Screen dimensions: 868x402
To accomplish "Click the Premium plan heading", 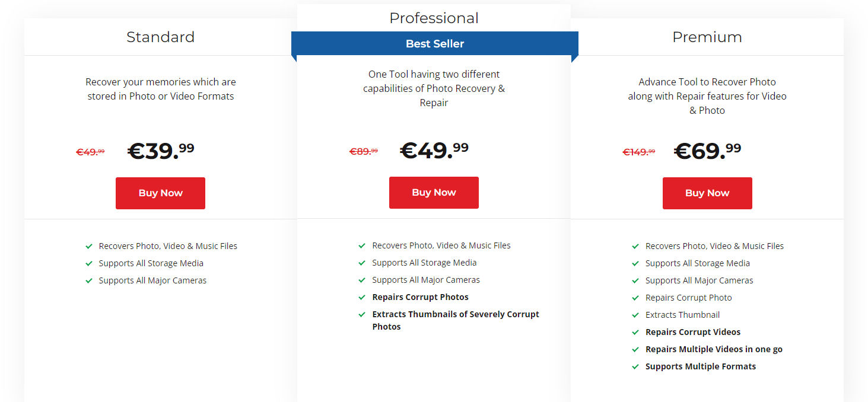I will tap(707, 37).
